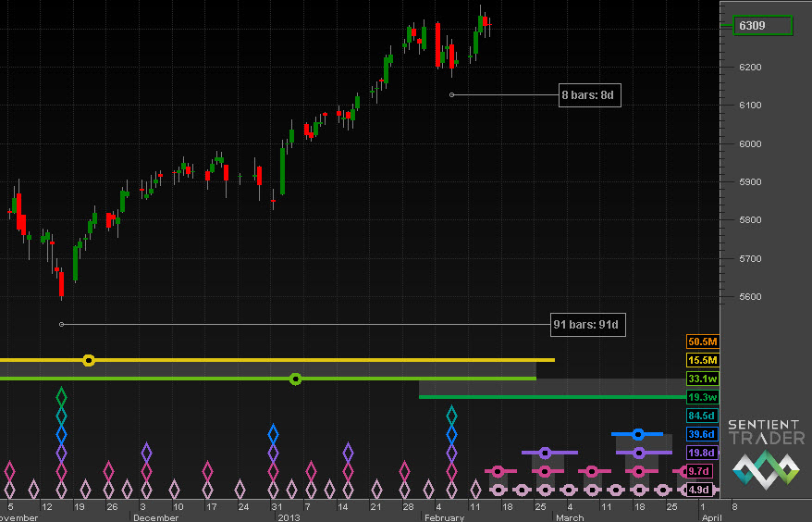Click the current price box showing 6309

tap(763, 26)
